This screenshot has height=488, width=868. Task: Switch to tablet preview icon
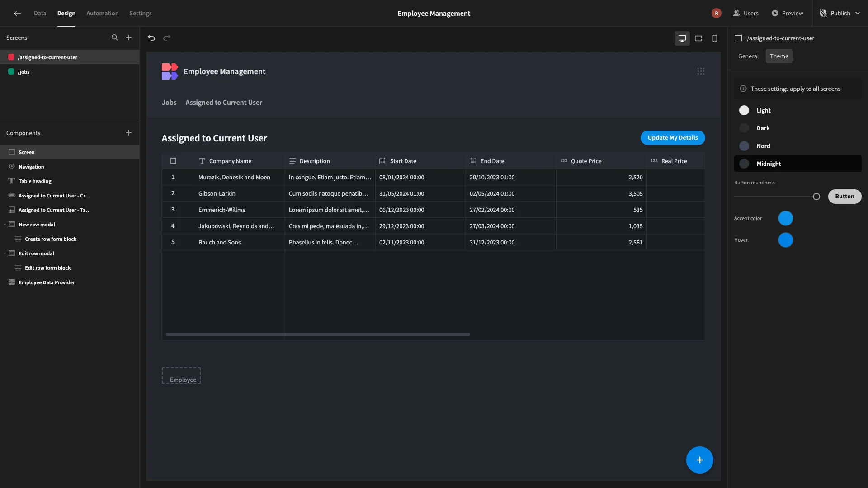[698, 38]
